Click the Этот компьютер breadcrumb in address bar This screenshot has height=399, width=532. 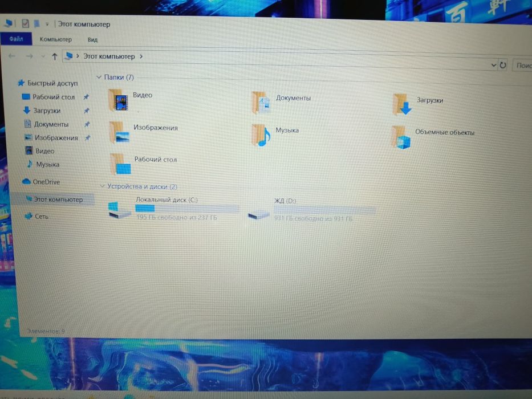[x=109, y=56]
